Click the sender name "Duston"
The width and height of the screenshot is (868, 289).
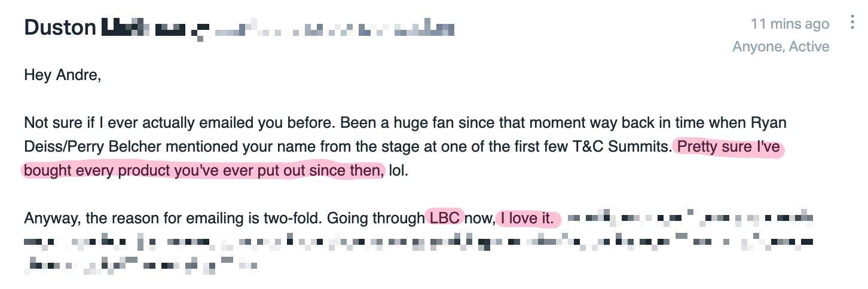click(x=60, y=27)
